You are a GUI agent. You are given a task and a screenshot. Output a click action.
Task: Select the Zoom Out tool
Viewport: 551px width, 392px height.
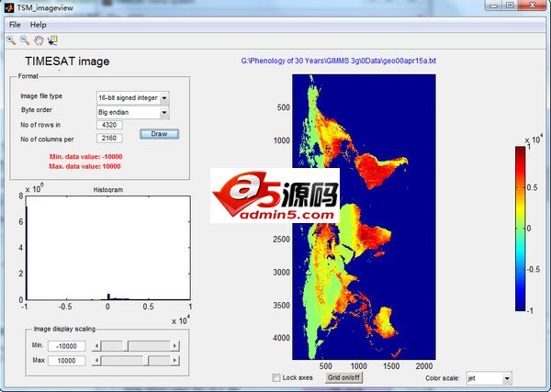23,40
